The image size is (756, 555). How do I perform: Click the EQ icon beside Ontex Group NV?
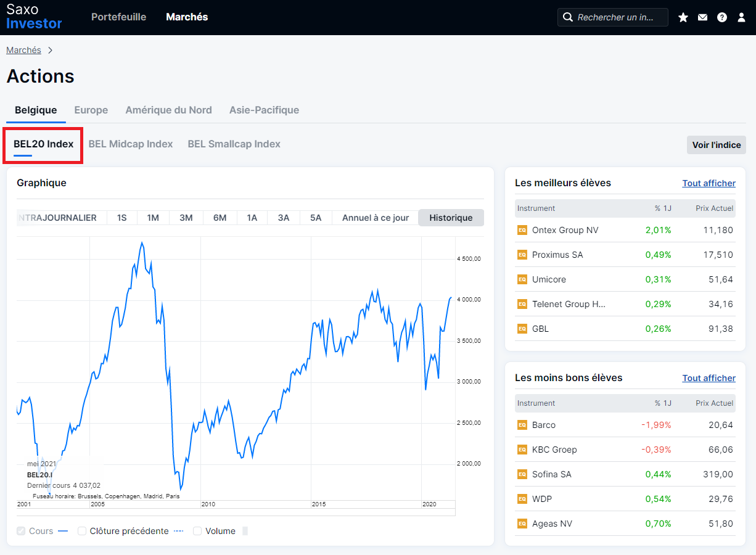(x=522, y=230)
